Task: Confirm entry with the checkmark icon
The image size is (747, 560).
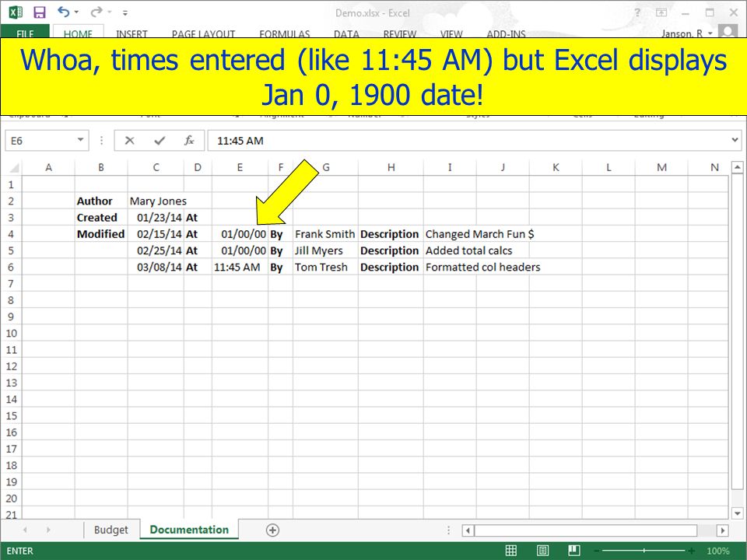Action: point(160,141)
